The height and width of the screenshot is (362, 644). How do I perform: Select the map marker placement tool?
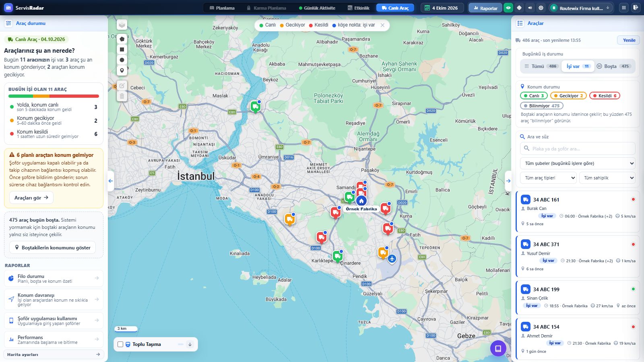click(x=122, y=70)
